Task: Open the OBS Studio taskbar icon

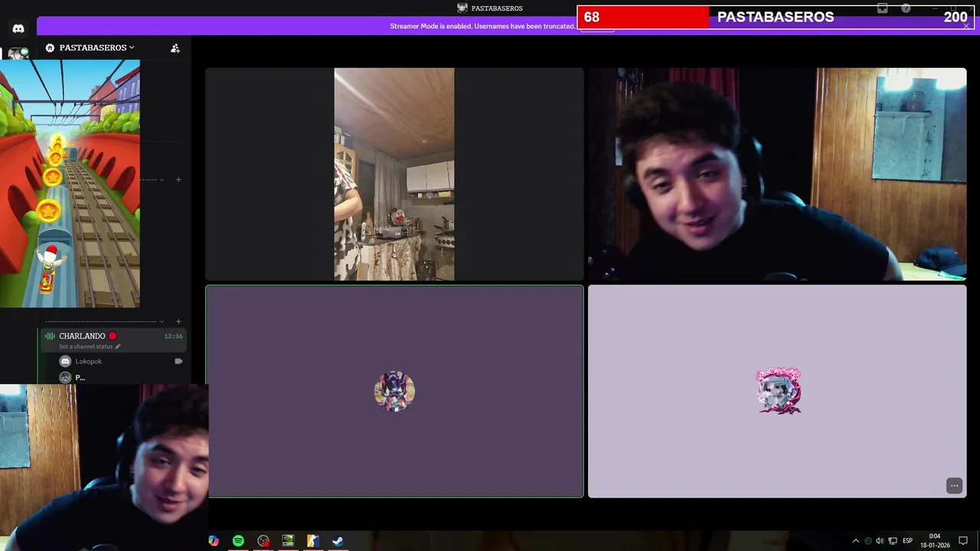Action: click(263, 541)
